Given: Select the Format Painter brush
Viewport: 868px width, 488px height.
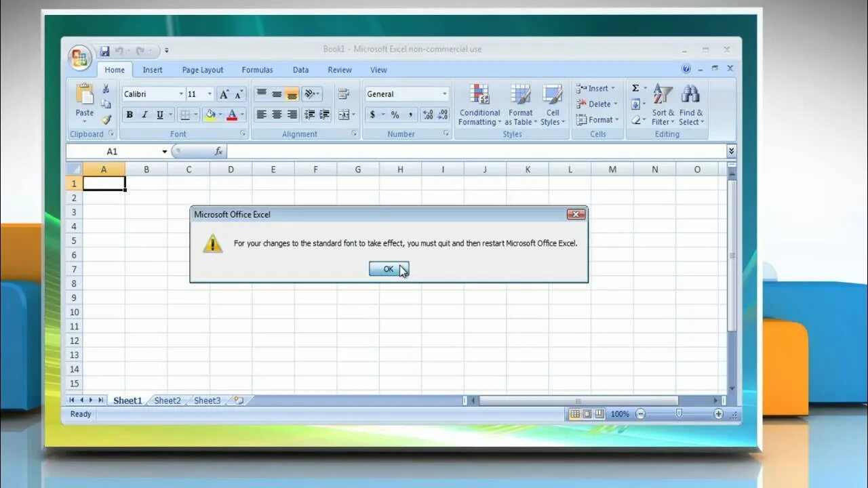Looking at the screenshot, I should (106, 119).
